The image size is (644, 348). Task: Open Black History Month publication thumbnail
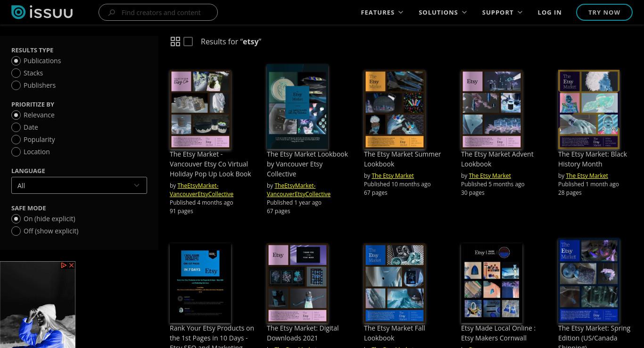(589, 110)
